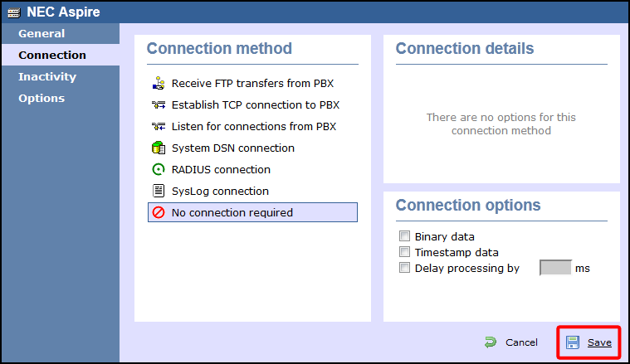Switch to the Inactivity tab

(47, 77)
